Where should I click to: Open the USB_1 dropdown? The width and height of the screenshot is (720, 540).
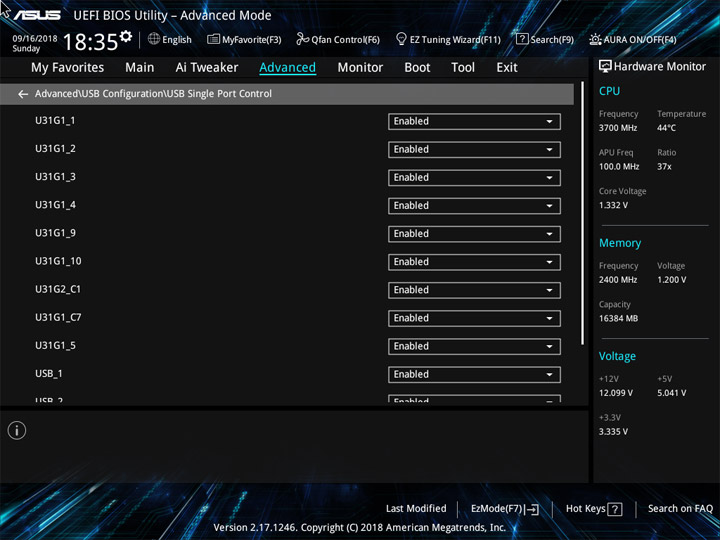(474, 375)
